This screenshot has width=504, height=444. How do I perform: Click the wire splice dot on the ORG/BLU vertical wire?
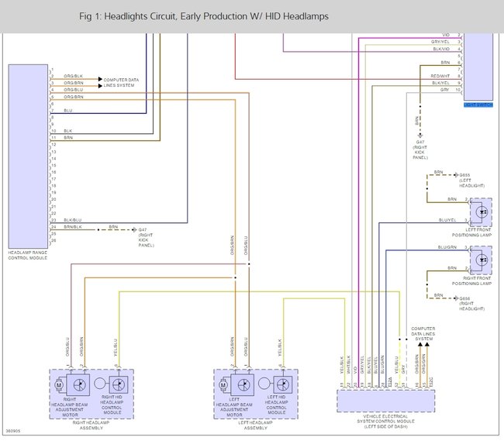[249, 264]
